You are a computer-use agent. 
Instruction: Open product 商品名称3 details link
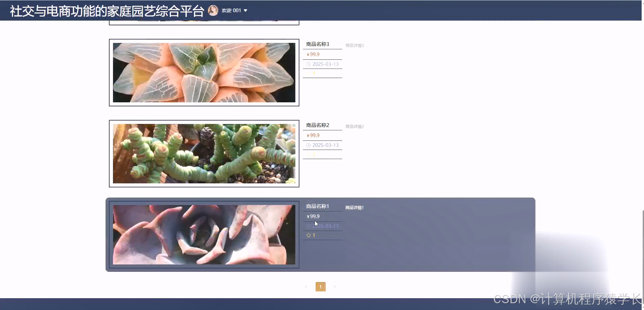coord(354,45)
